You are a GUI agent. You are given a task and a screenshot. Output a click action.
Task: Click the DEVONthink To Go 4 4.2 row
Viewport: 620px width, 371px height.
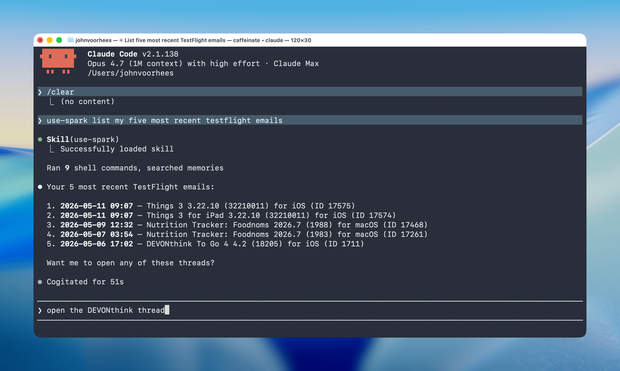(x=205, y=244)
